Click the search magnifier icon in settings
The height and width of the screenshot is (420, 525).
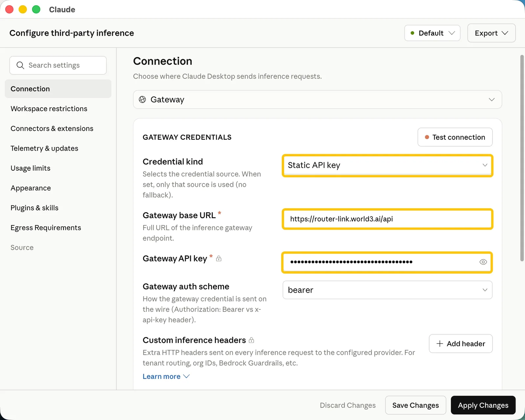(20, 65)
